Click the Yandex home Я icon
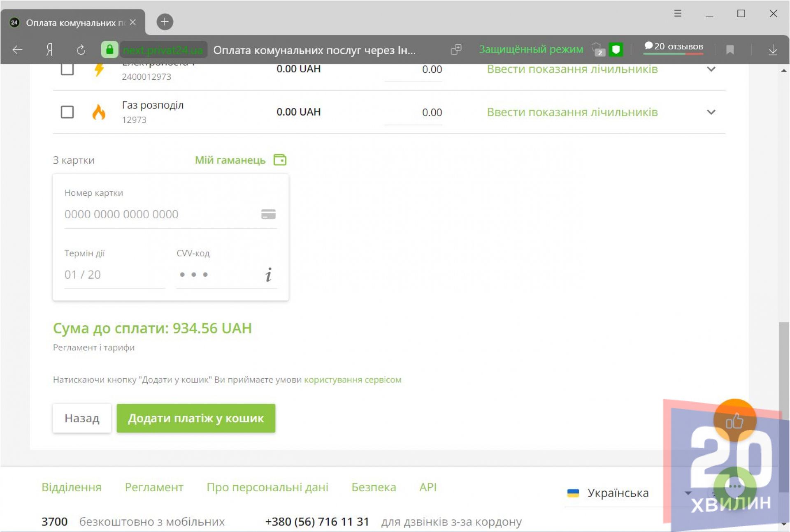Viewport: 790px width, 532px height. click(49, 50)
